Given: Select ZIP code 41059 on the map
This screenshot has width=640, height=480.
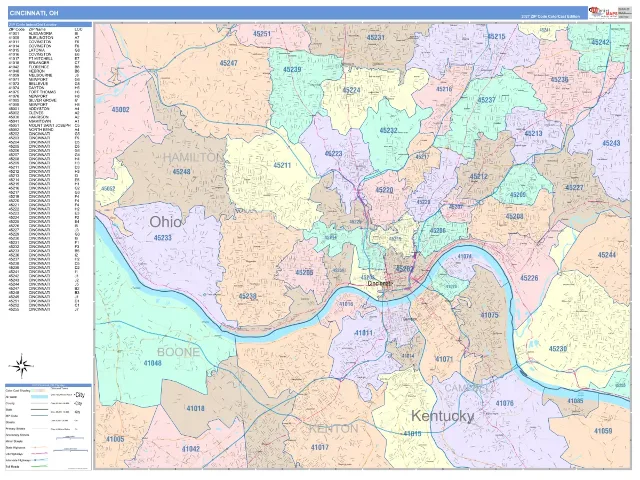Looking at the screenshot, I should click(603, 431).
